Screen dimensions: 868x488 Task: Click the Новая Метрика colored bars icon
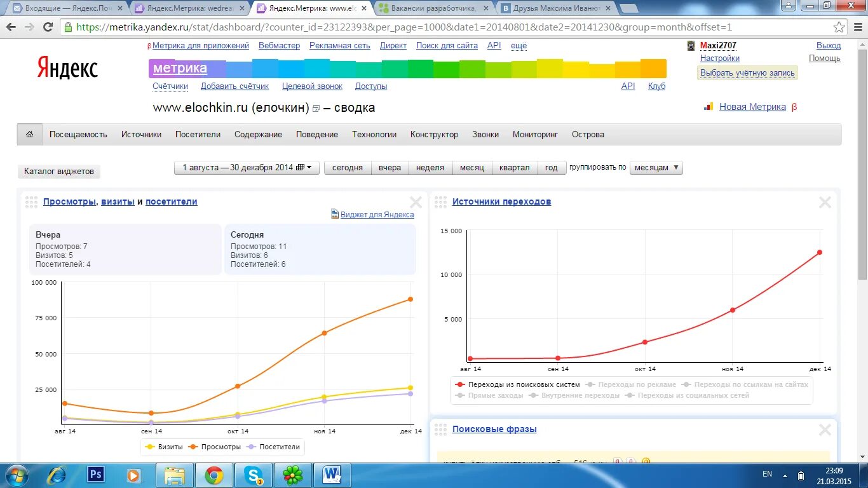709,107
